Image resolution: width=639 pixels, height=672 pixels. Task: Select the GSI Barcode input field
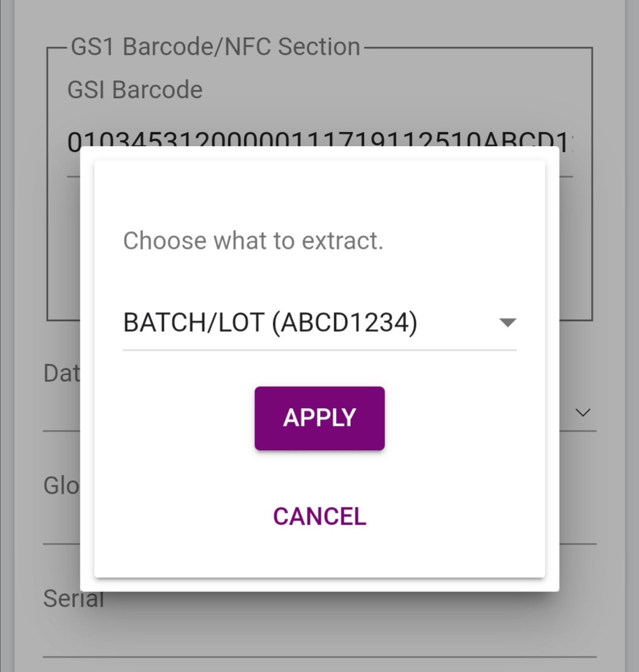(319, 139)
